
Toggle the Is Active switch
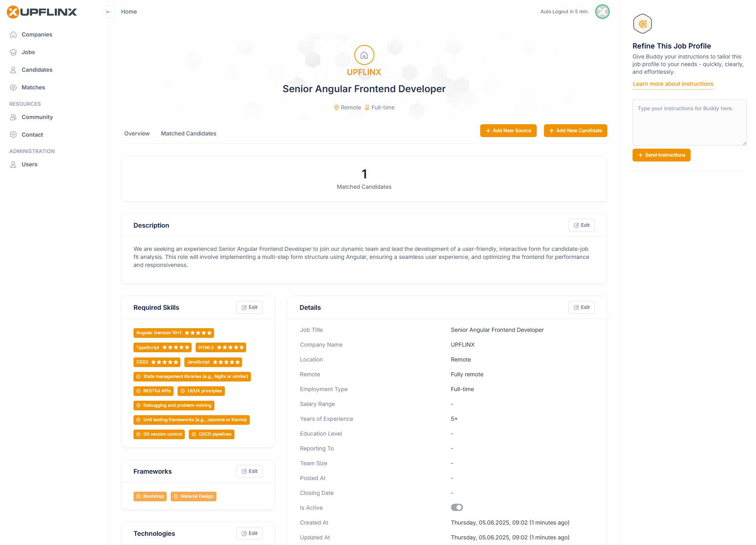click(x=457, y=507)
